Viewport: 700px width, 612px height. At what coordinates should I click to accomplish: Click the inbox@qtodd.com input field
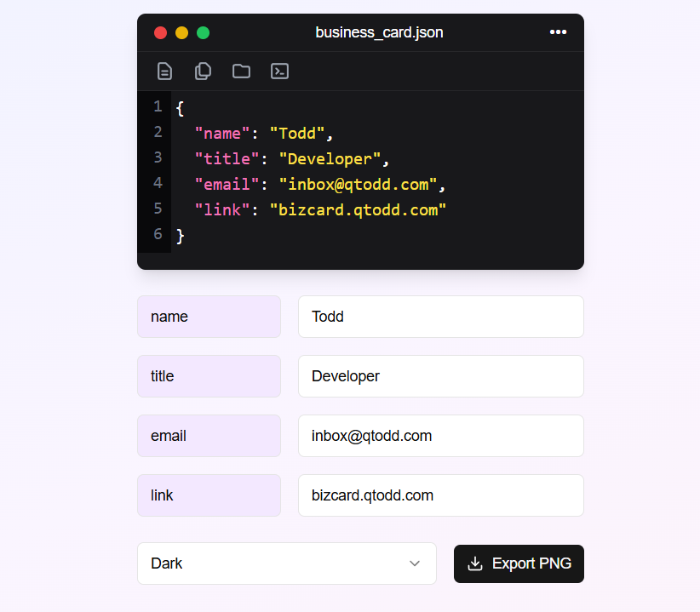coord(440,436)
